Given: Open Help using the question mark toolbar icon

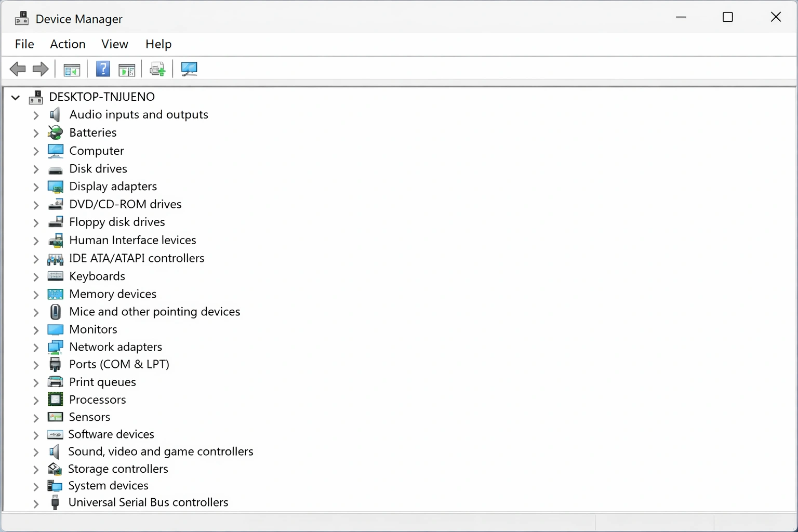Looking at the screenshot, I should 103,69.
